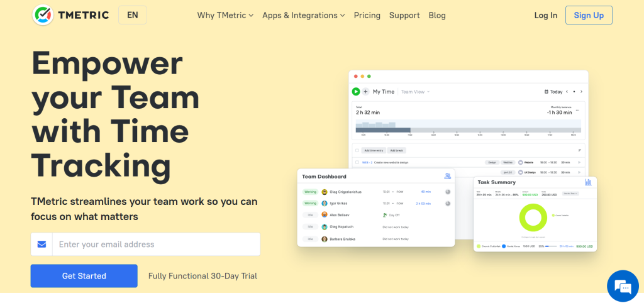The image size is (644, 303).
Task: Click Alex Beliaev's avatar
Action: (x=325, y=215)
